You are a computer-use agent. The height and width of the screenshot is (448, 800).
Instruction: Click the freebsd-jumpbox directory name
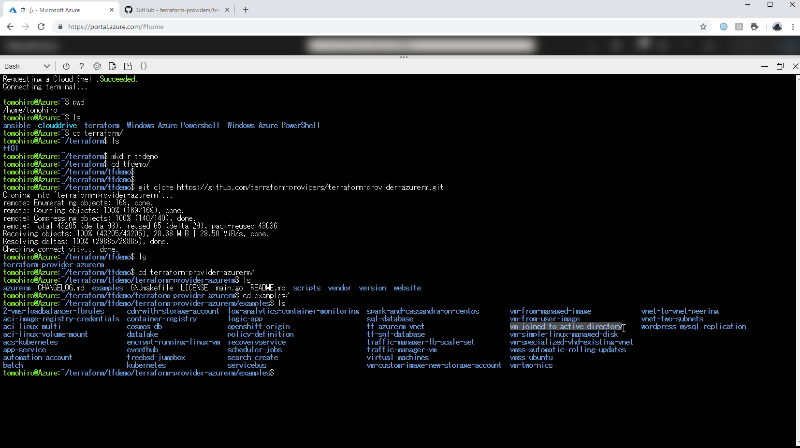pos(156,358)
